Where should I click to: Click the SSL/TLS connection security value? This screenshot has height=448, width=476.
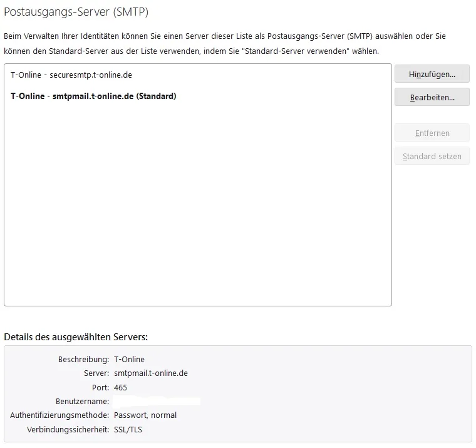pyautogui.click(x=128, y=429)
